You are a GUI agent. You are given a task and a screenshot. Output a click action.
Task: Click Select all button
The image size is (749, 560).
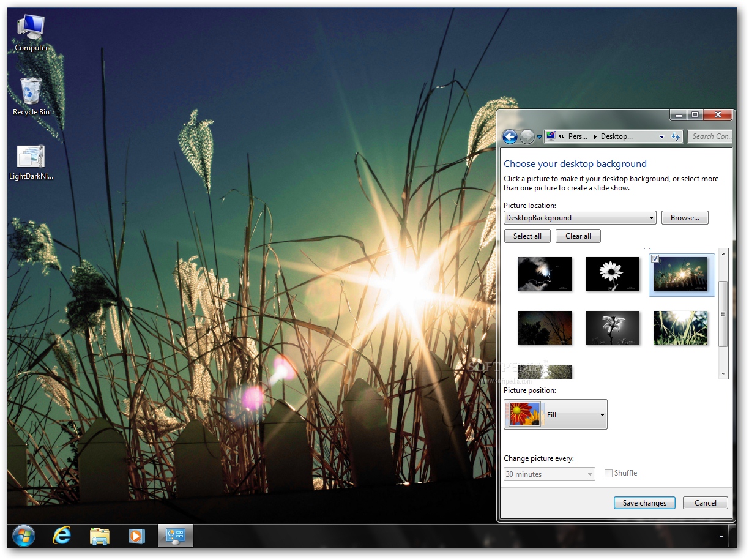[x=527, y=236]
